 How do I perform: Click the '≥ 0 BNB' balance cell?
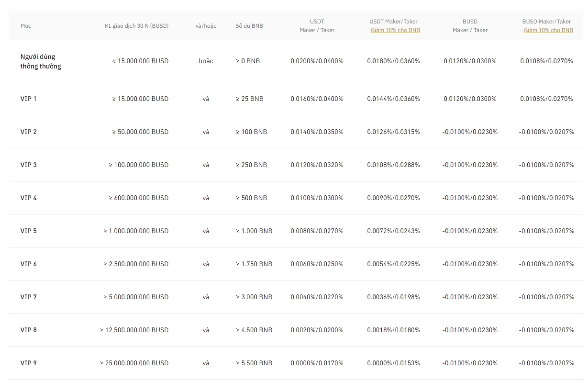point(248,61)
